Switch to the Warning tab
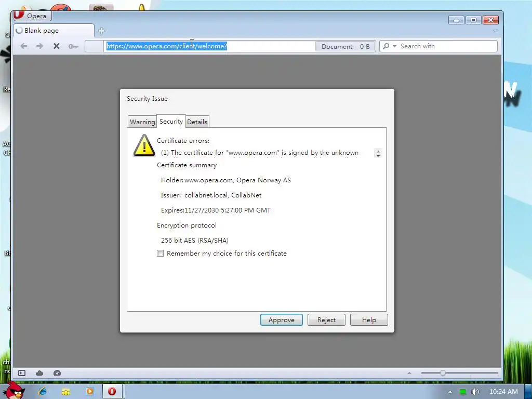This screenshot has height=399, width=532. click(x=142, y=122)
